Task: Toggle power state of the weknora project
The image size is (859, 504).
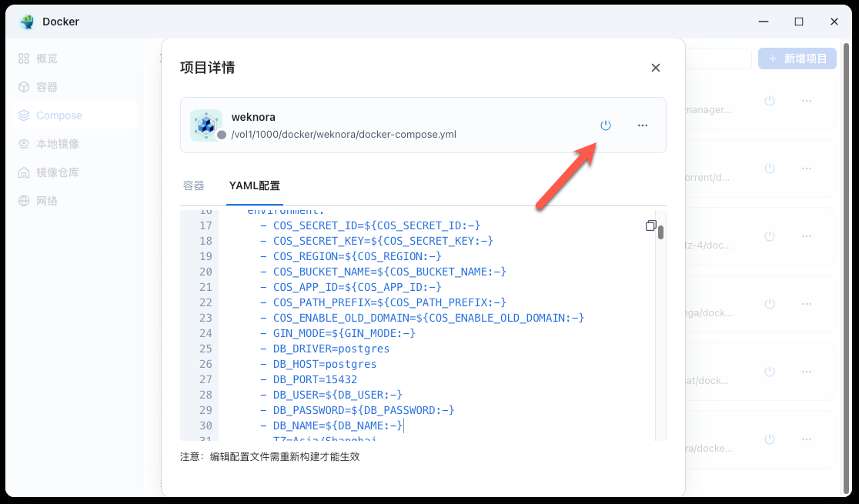Action: [x=606, y=125]
